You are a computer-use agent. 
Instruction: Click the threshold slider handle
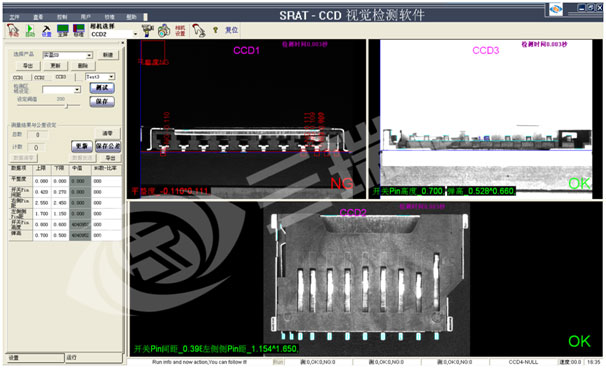pos(66,105)
